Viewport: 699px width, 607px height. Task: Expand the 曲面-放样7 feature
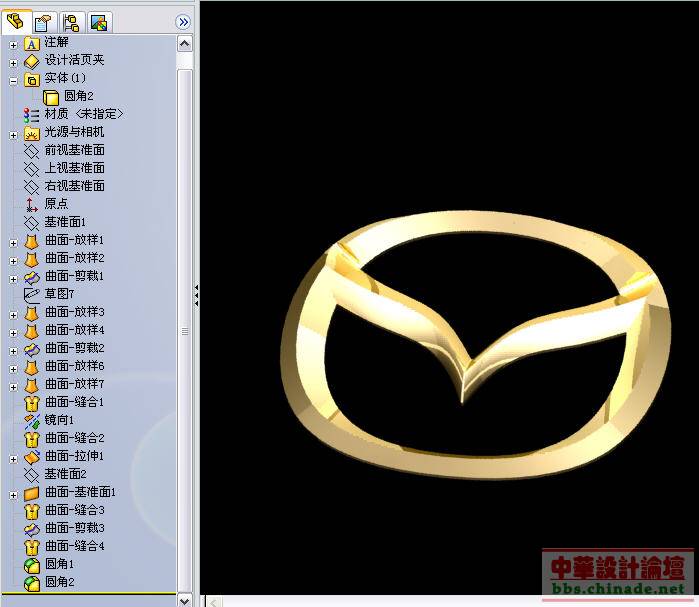coord(13,387)
